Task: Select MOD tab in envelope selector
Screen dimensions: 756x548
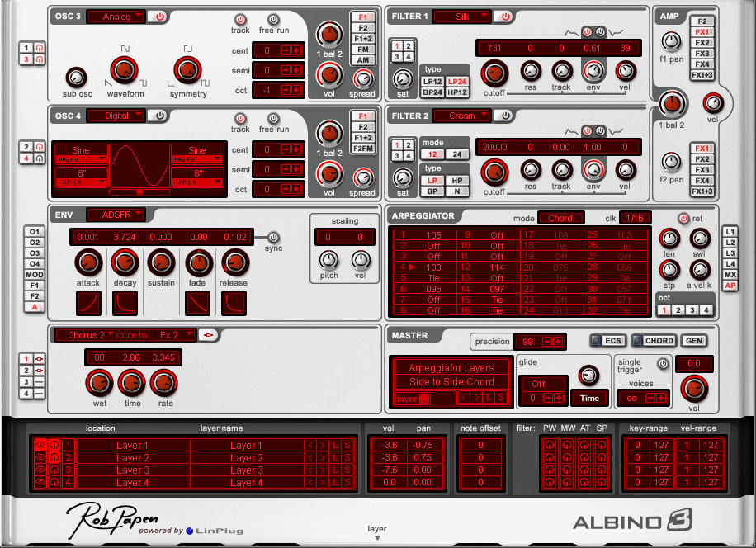Action: tap(34, 275)
